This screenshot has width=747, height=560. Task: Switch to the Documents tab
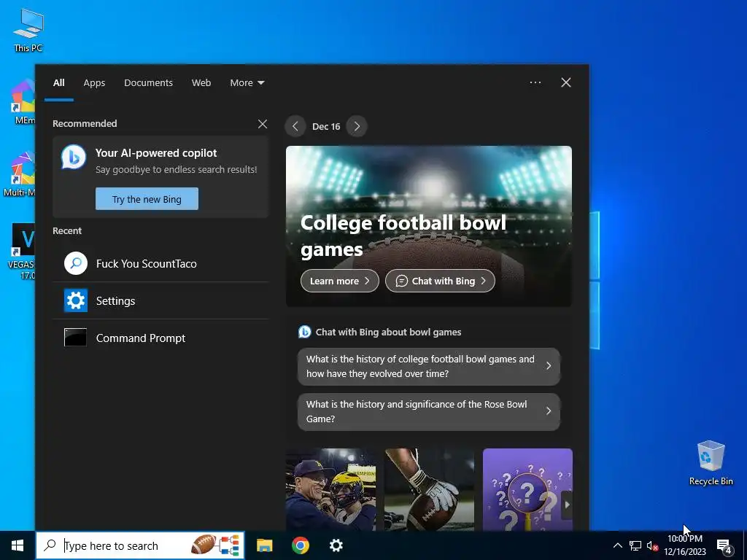point(148,82)
